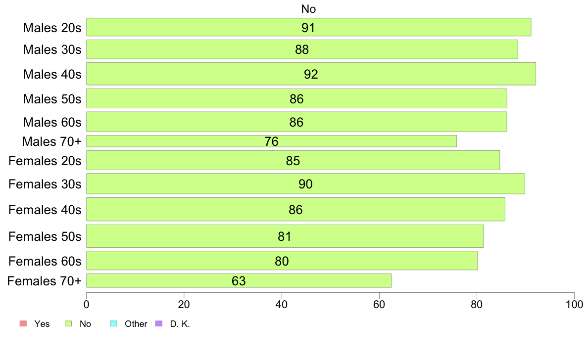
Task: Select the Females 70+ bar showing 63
Action: [239, 281]
